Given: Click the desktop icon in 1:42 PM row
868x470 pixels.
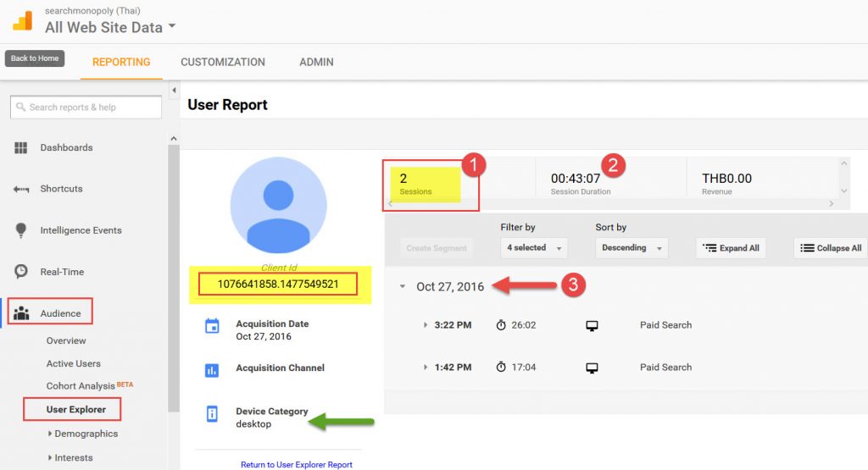Looking at the screenshot, I should pyautogui.click(x=592, y=368).
